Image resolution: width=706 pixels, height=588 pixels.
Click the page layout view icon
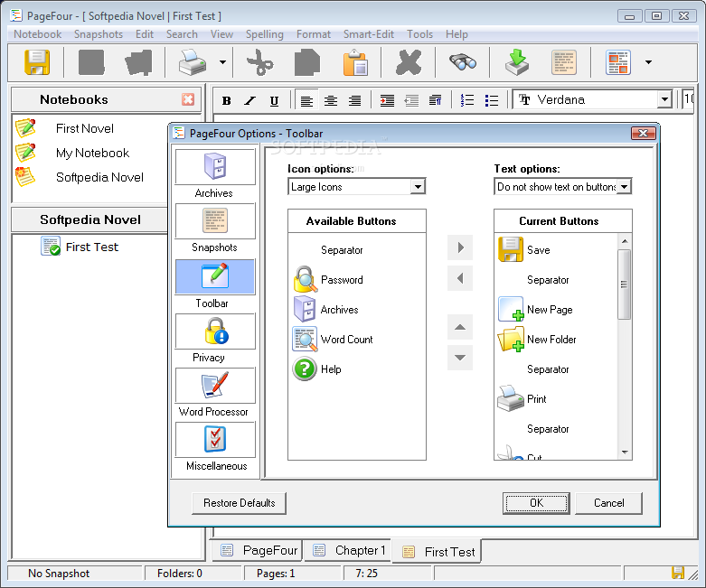pyautogui.click(x=618, y=62)
